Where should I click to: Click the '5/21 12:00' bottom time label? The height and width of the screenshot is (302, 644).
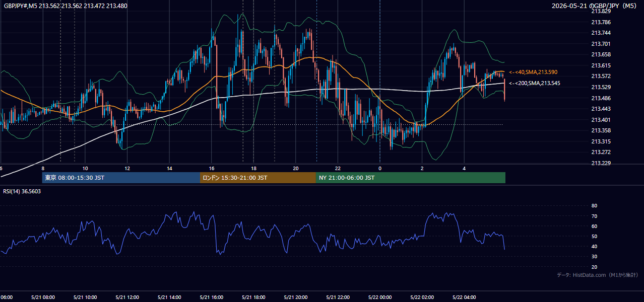127,297
